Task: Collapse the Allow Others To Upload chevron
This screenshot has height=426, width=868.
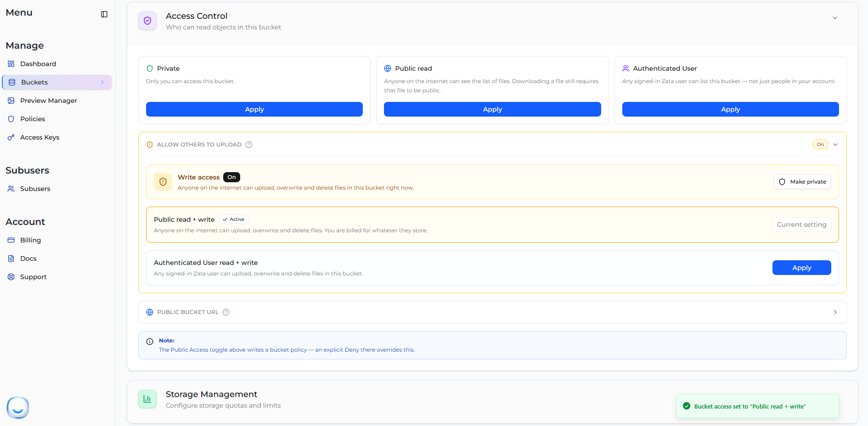Action: [835, 145]
